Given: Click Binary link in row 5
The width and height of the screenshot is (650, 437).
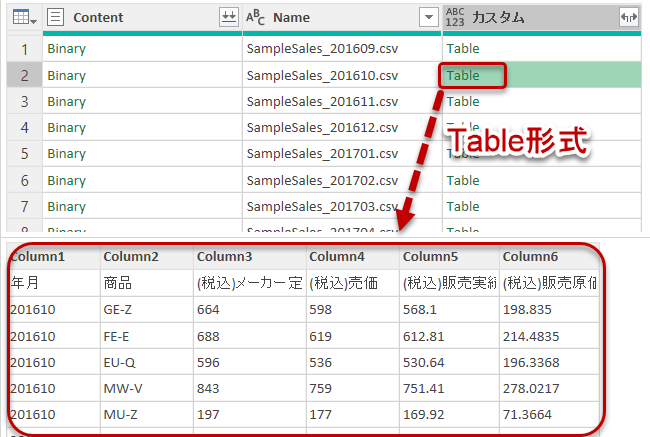Looking at the screenshot, I should pyautogui.click(x=66, y=154).
